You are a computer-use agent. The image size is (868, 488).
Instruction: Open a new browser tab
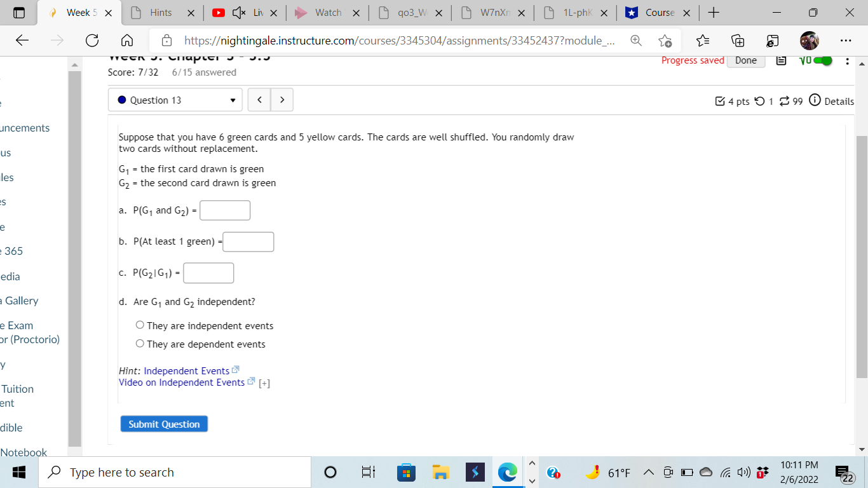tap(714, 13)
